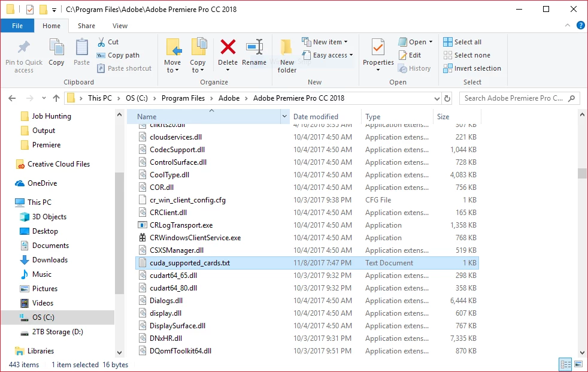Open Customize Quick Access Toolbar dropdown
The image size is (588, 372).
[54, 10]
